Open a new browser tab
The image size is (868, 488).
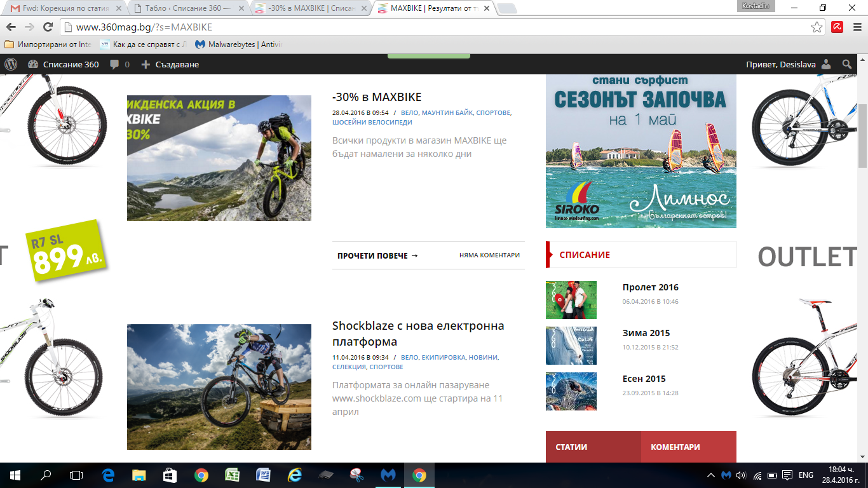pyautogui.click(x=506, y=9)
